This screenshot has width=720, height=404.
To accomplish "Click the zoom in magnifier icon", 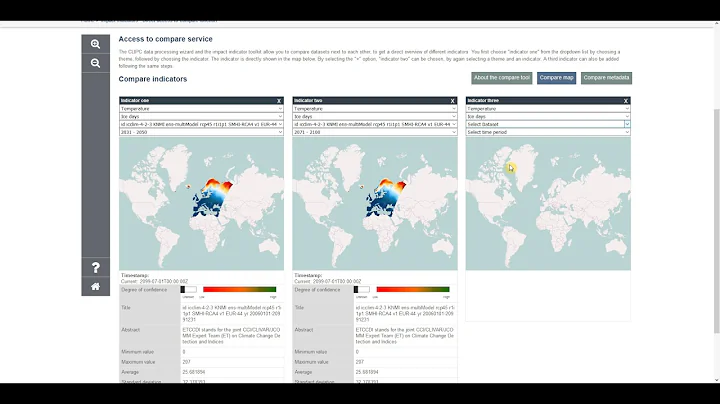I will pos(96,45).
